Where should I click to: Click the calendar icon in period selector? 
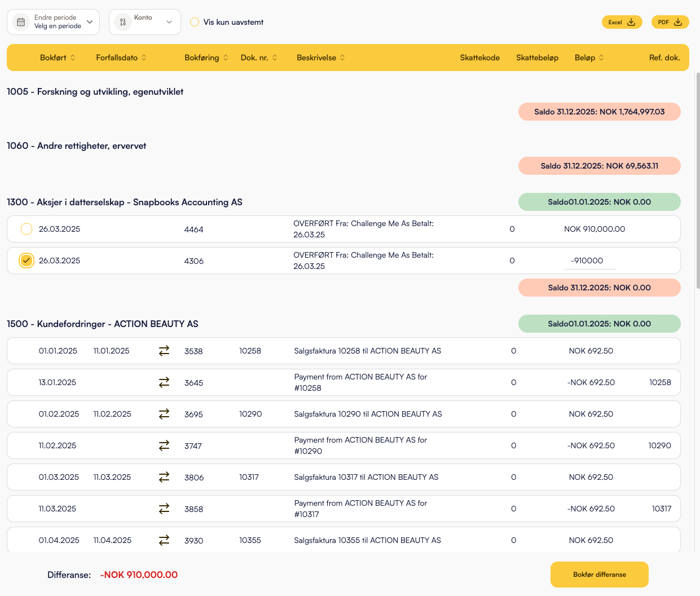coord(21,22)
